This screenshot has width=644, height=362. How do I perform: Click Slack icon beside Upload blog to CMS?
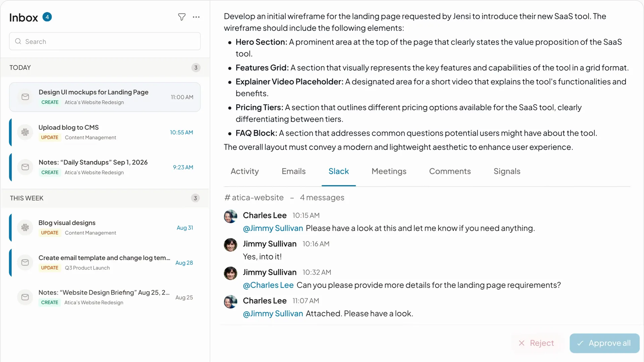click(25, 132)
